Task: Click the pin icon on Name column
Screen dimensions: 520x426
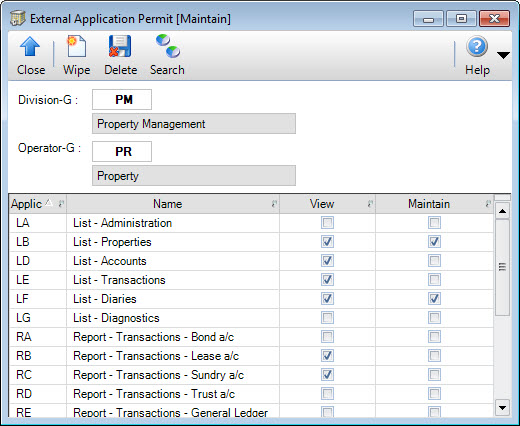Action: tap(274, 204)
